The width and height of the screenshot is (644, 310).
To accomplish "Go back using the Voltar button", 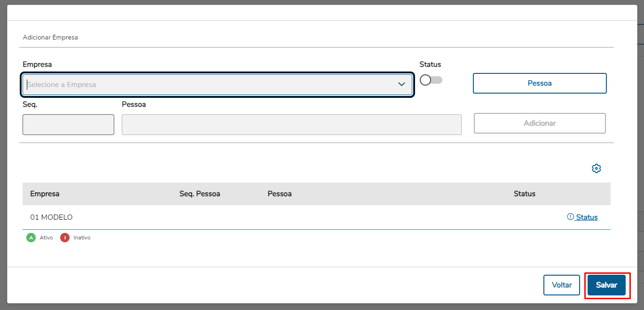I will pyautogui.click(x=562, y=285).
